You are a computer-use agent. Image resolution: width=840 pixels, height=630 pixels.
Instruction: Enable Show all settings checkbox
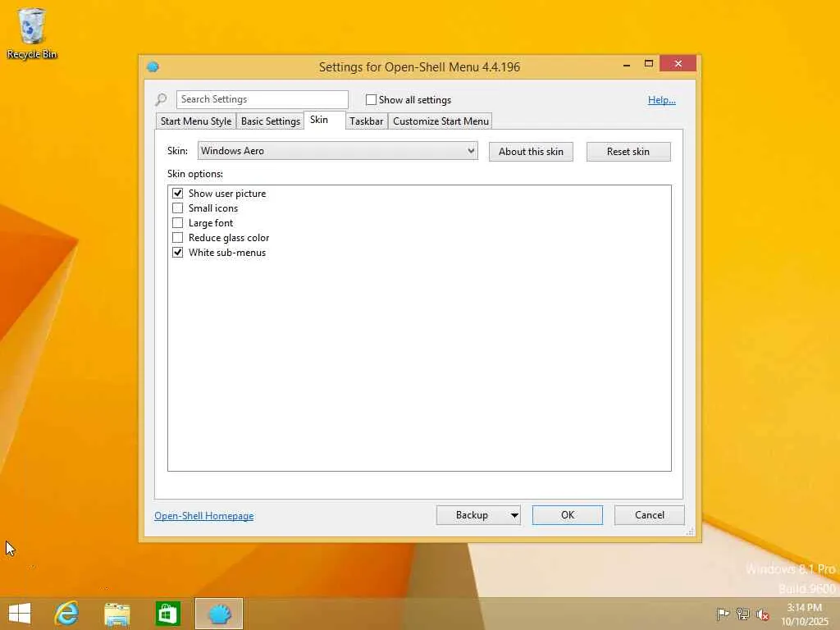[x=371, y=99]
